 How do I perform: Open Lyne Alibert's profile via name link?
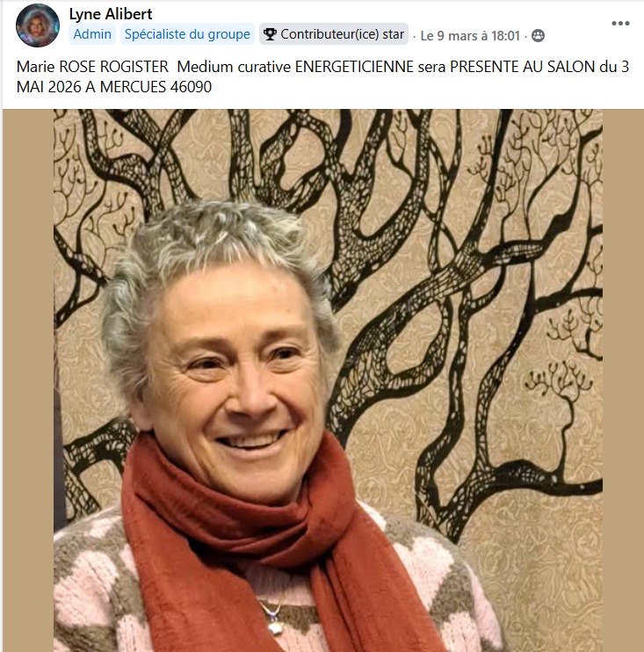(x=111, y=14)
